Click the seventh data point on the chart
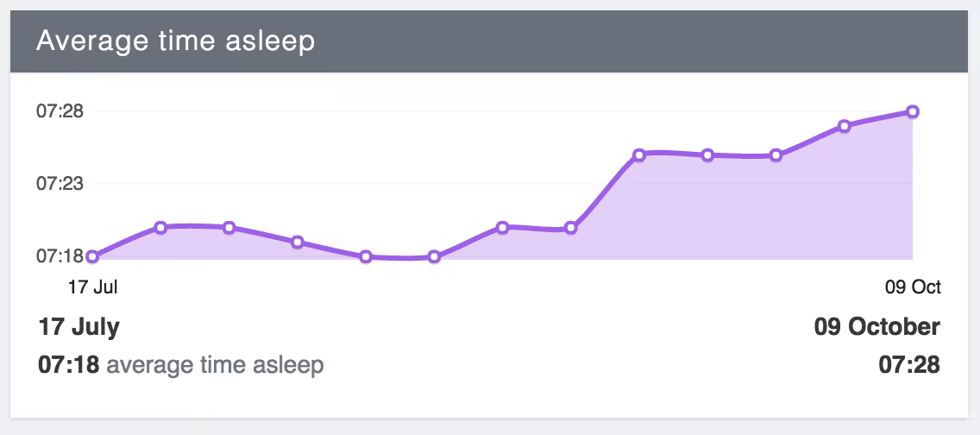 [503, 227]
